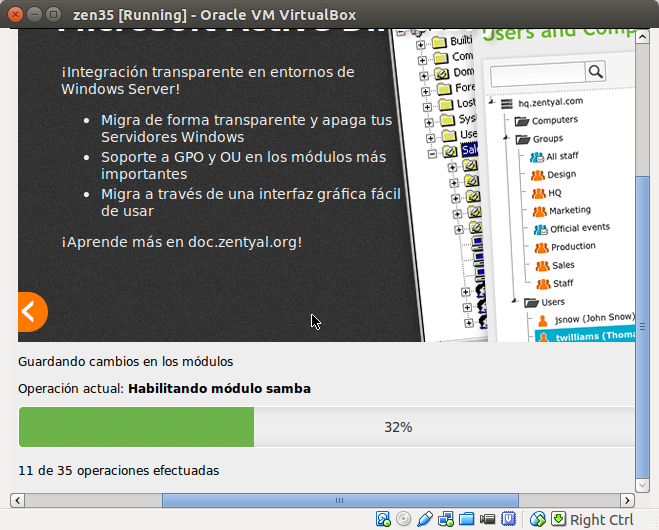The height and width of the screenshot is (530, 659).
Task: Select the Computers folder in slide tree
Action: coord(555,121)
